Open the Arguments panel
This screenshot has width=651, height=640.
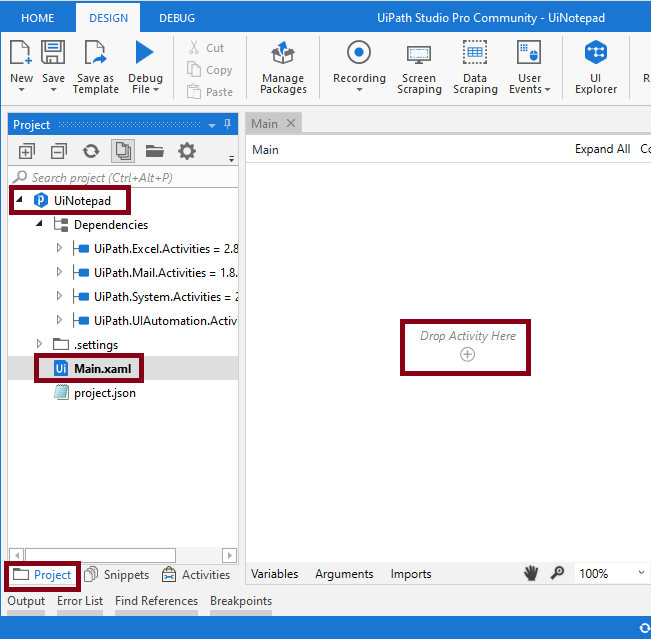pyautogui.click(x=344, y=574)
